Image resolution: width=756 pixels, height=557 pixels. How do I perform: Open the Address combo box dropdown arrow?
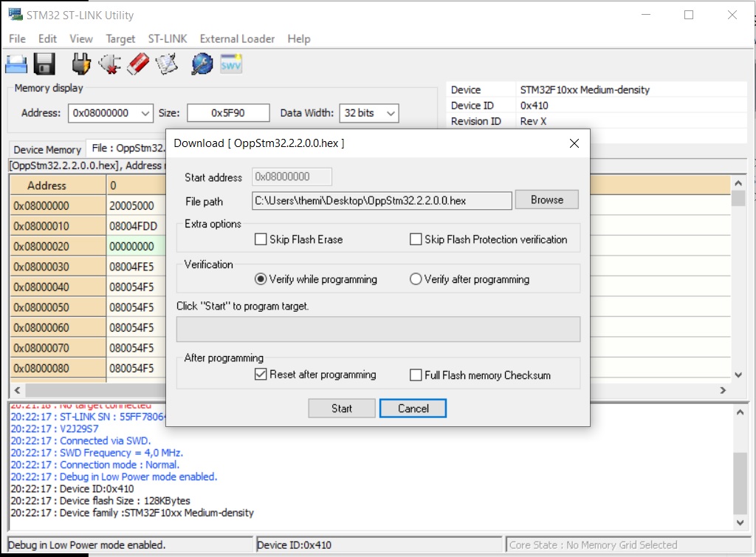pyautogui.click(x=144, y=113)
